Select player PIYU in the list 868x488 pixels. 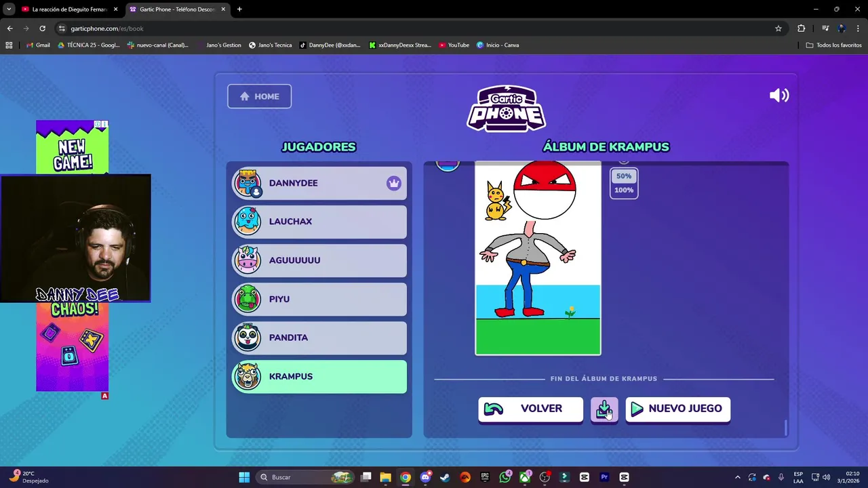click(x=319, y=299)
